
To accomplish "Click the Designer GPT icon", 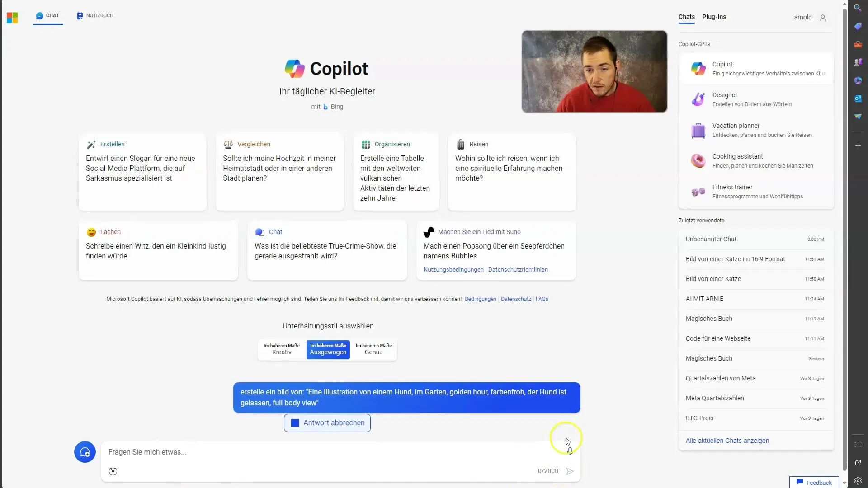I will [x=698, y=99].
